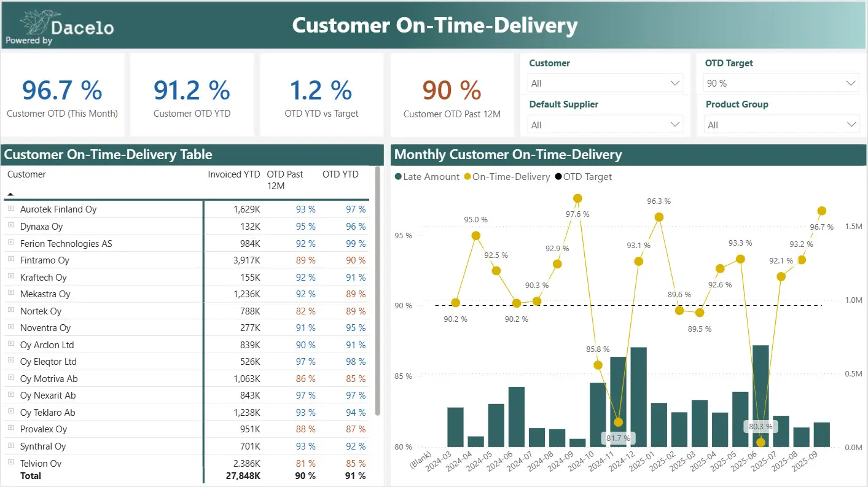Click the Customer OTD This Month card
This screenshot has height=487, width=868.
(x=62, y=94)
